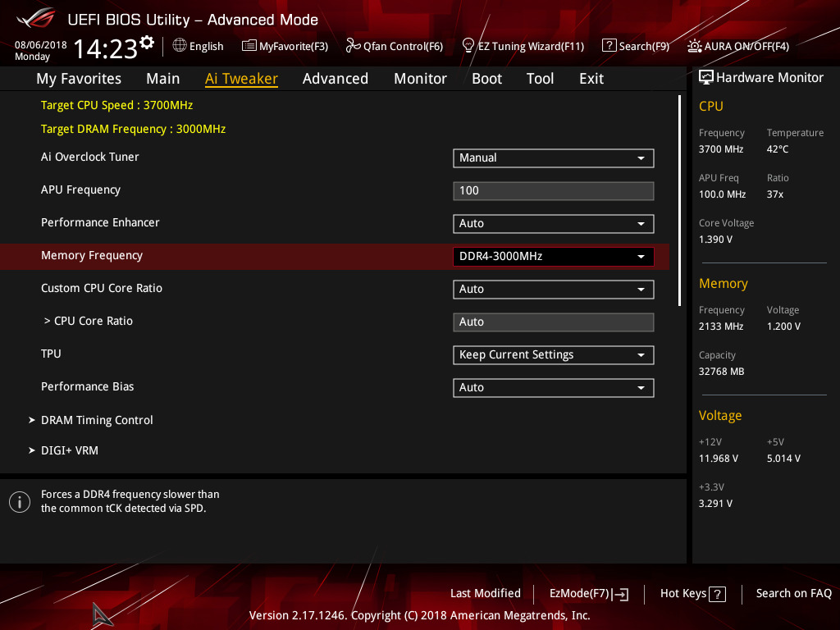Open the Performance Bias dropdown
The image size is (840, 630).
point(554,388)
